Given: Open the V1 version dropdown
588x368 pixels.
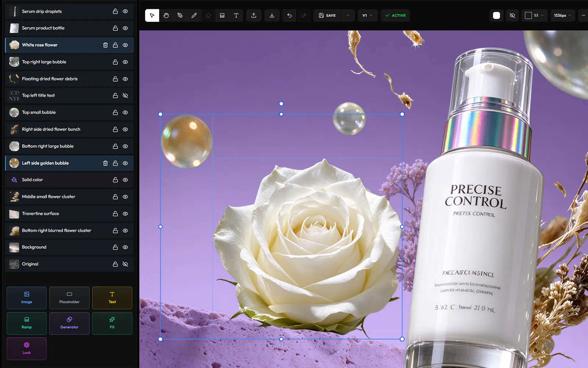Looking at the screenshot, I should tap(367, 15).
